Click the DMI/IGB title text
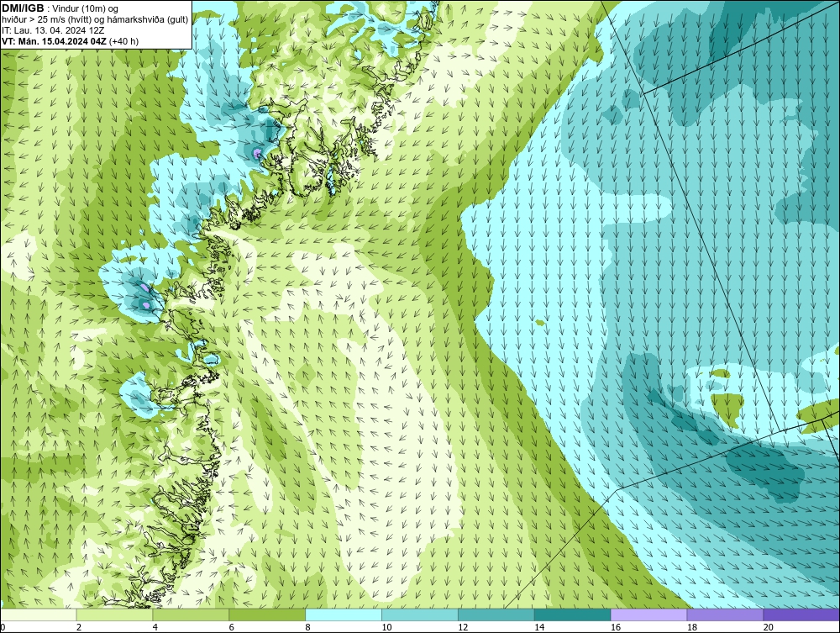 [x=23, y=8]
